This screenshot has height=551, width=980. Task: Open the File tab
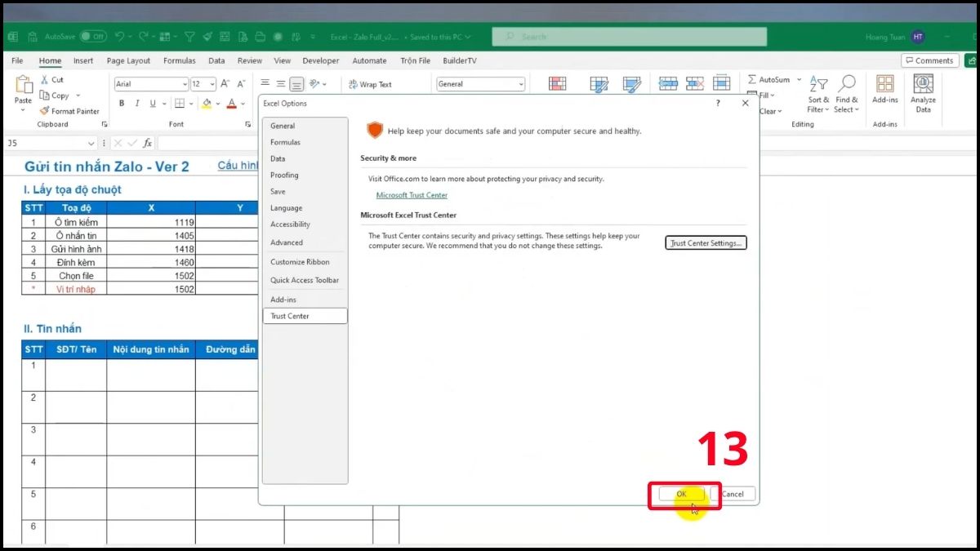coord(17,60)
